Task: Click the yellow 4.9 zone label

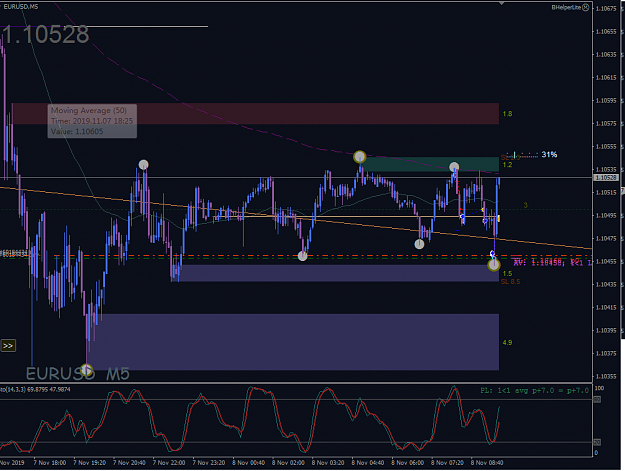Action: [x=507, y=342]
